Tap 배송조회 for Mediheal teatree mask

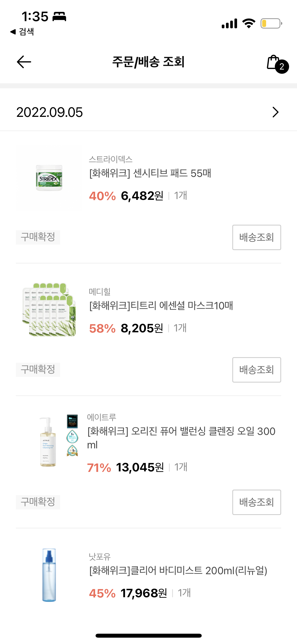256,370
